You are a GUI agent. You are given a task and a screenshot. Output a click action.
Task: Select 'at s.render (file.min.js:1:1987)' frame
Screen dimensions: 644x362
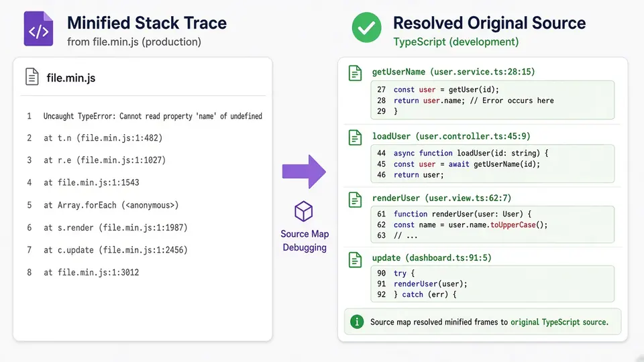click(x=115, y=227)
